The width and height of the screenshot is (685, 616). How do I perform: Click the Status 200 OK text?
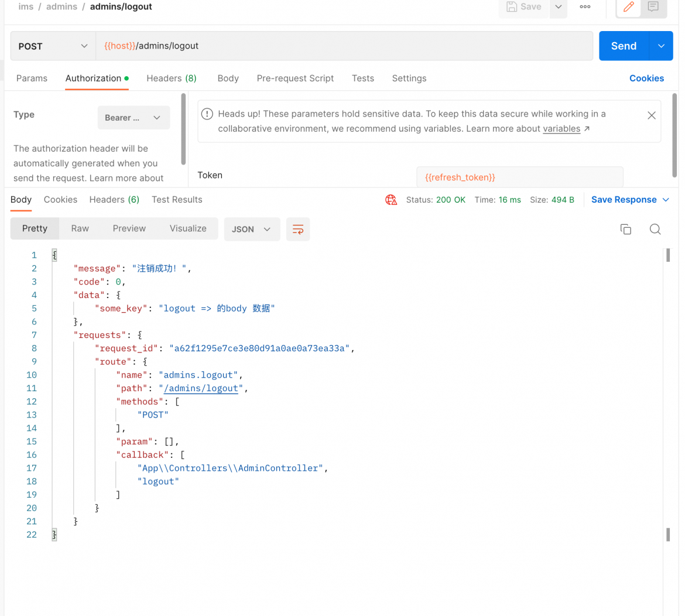(436, 200)
